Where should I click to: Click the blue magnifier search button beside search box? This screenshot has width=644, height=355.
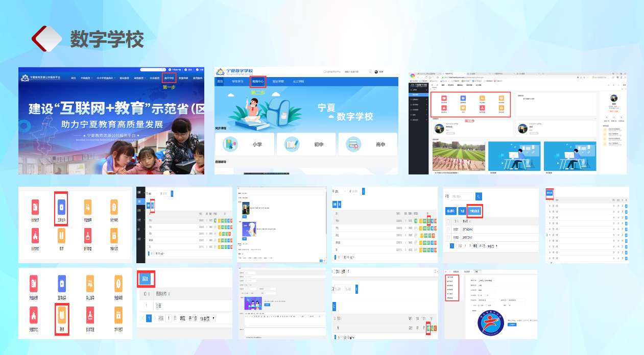click(478, 196)
